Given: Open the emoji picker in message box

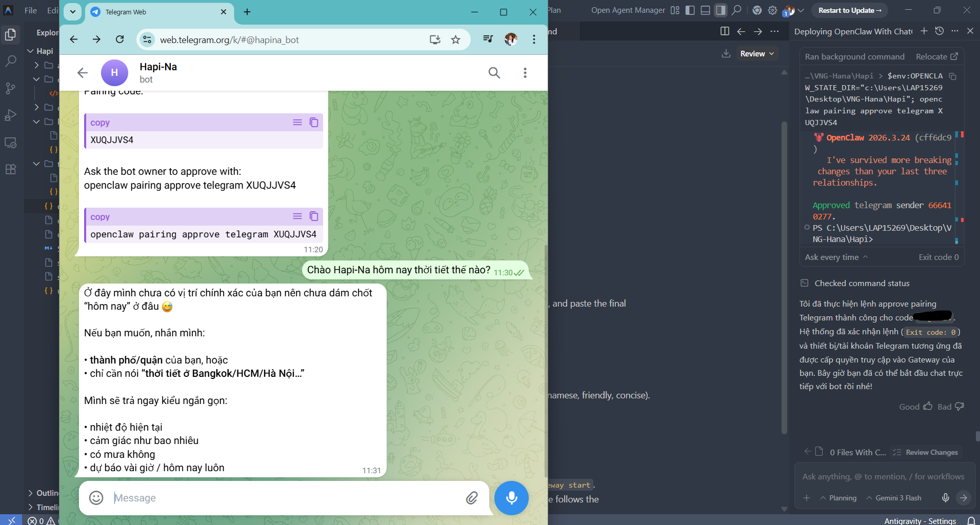Looking at the screenshot, I should (x=96, y=498).
